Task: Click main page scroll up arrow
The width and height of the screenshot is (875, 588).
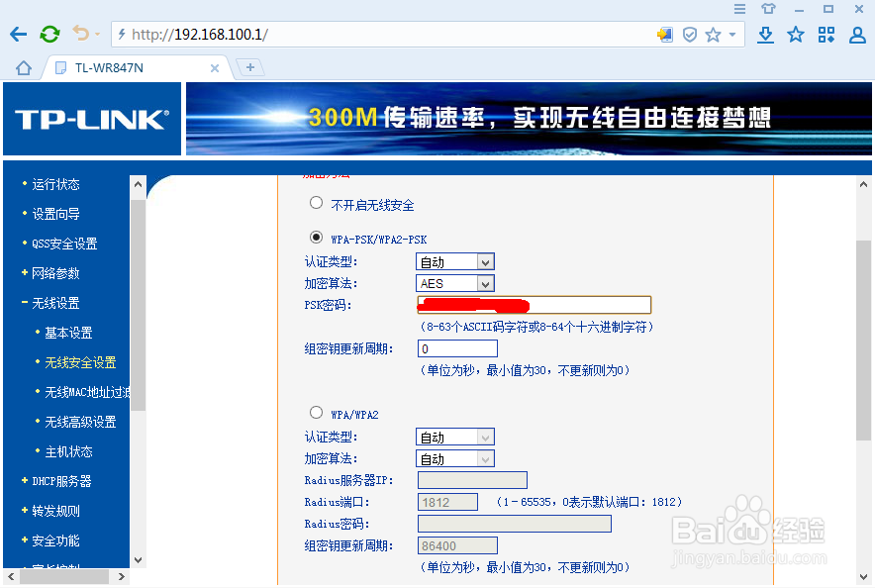Action: click(863, 184)
